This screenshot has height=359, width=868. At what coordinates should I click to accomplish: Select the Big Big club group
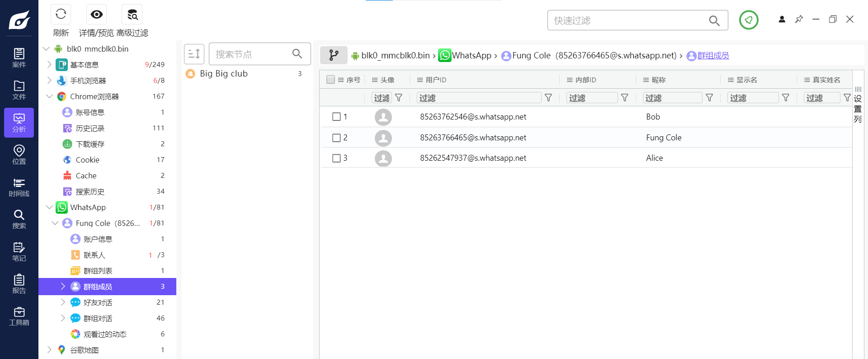[224, 73]
